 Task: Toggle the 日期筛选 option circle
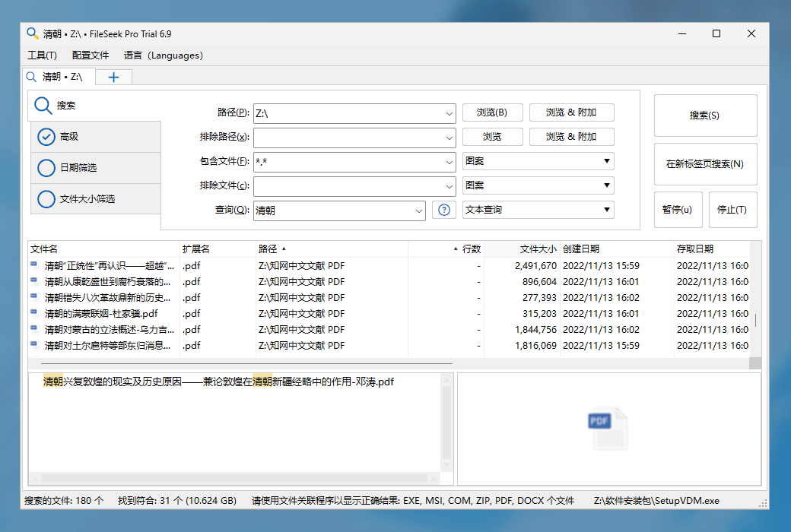pyautogui.click(x=46, y=168)
